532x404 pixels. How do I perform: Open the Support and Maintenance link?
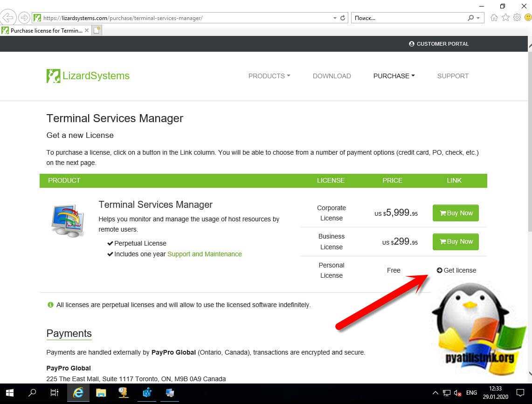pyautogui.click(x=204, y=254)
